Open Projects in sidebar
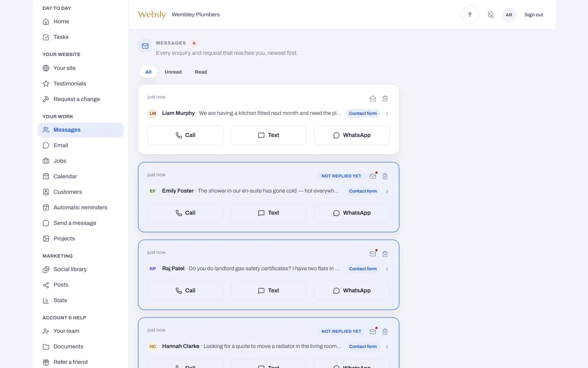 80,239
